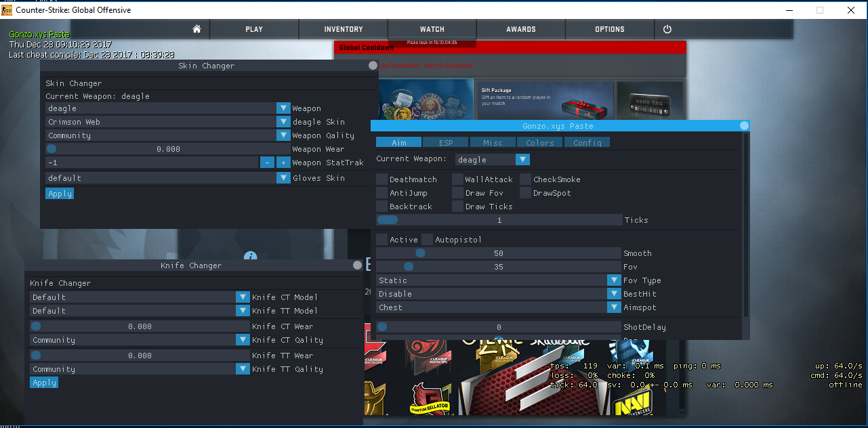Switch to the Aim tab
The image size is (868, 428).
[x=398, y=143]
